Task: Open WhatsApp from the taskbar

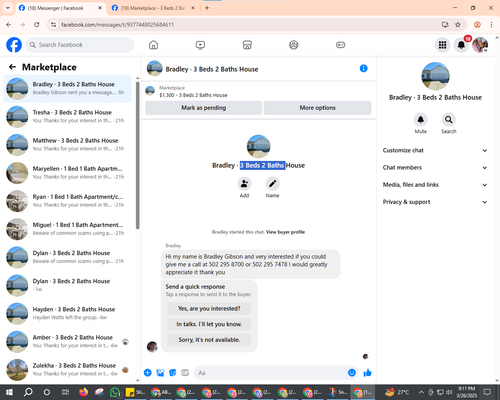Action: point(115,392)
